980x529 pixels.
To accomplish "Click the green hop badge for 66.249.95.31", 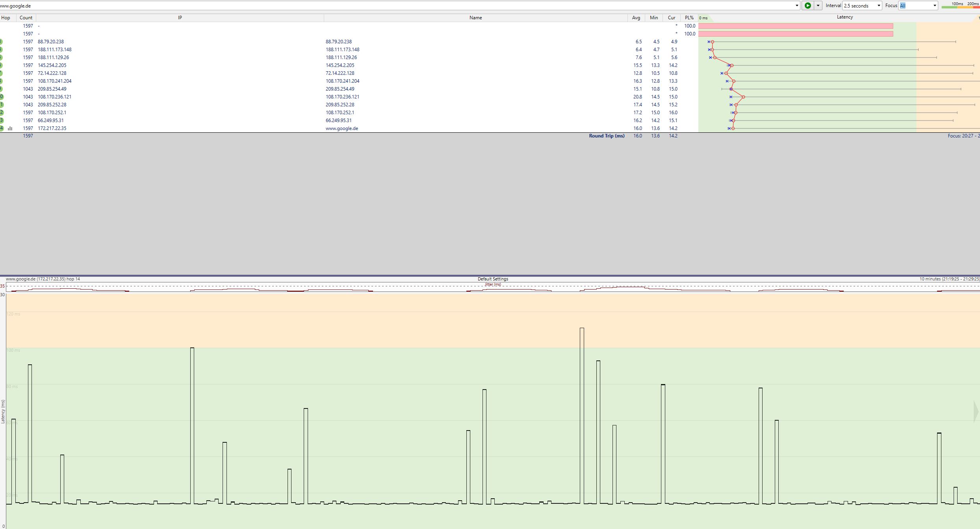I will [x=2, y=121].
